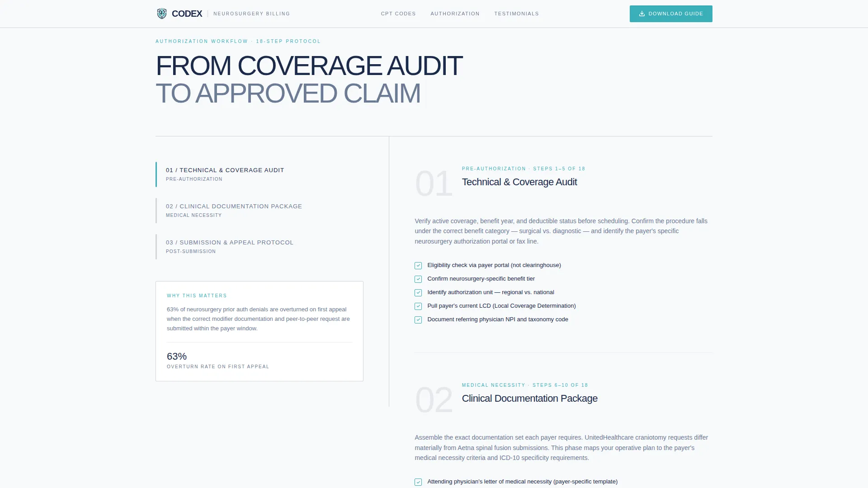Click the CODEX brand name
Image resolution: width=868 pixels, height=488 pixels.
(187, 14)
